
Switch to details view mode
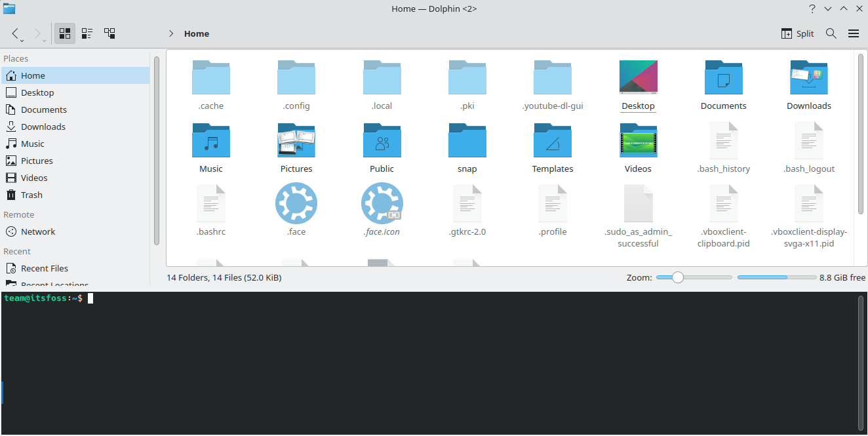[x=109, y=33]
